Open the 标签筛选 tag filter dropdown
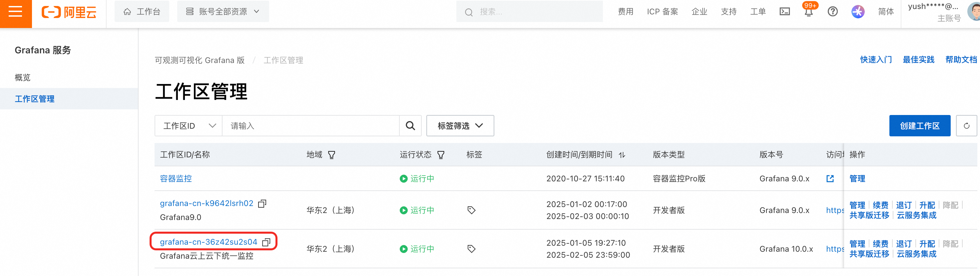Viewport: 980px width, 276px height. (460, 126)
